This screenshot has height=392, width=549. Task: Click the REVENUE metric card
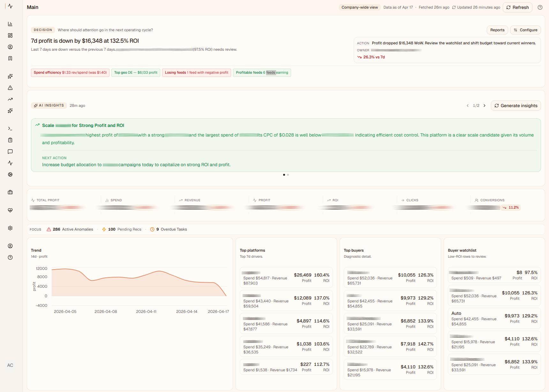212,205
